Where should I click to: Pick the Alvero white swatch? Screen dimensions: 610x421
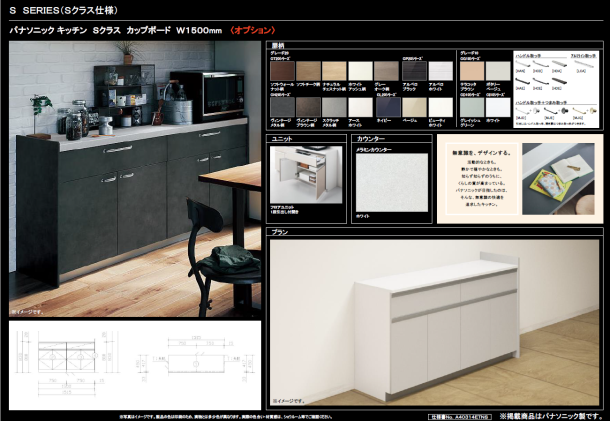(440, 71)
